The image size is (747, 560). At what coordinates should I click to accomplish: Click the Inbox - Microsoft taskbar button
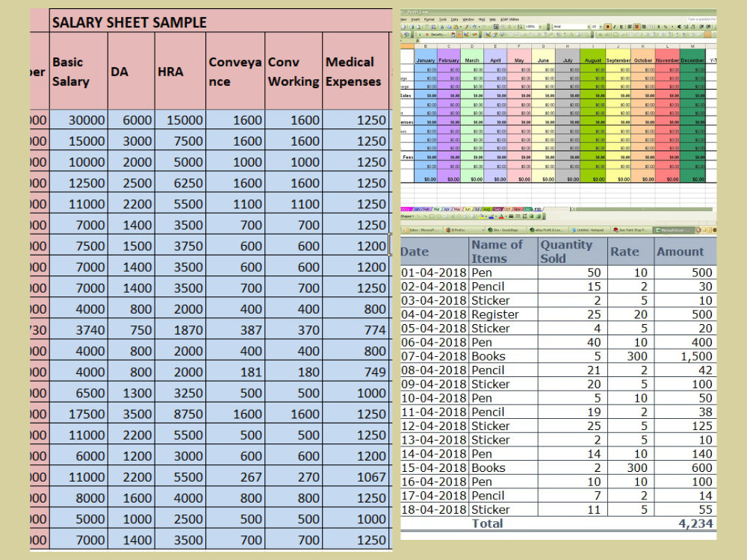pos(422,230)
